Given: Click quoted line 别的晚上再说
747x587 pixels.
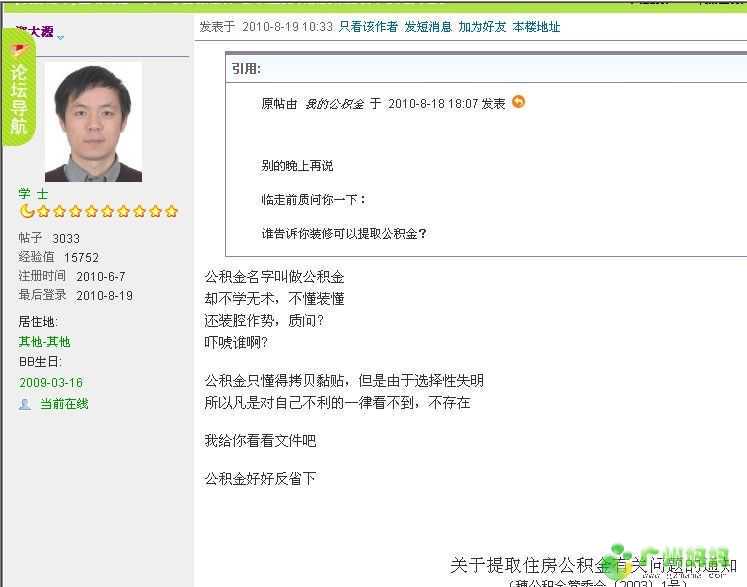Looking at the screenshot, I should (297, 166).
